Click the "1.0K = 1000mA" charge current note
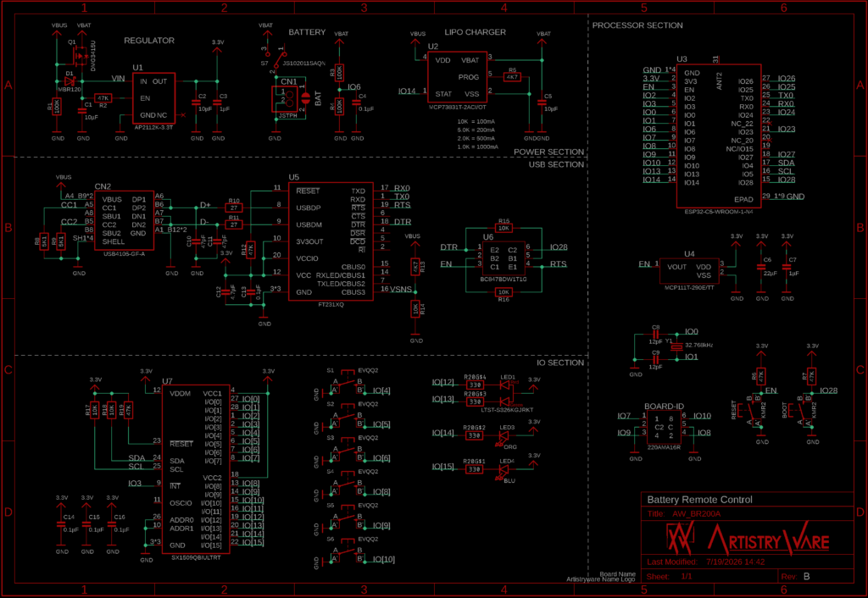868x598 pixels. [x=478, y=147]
